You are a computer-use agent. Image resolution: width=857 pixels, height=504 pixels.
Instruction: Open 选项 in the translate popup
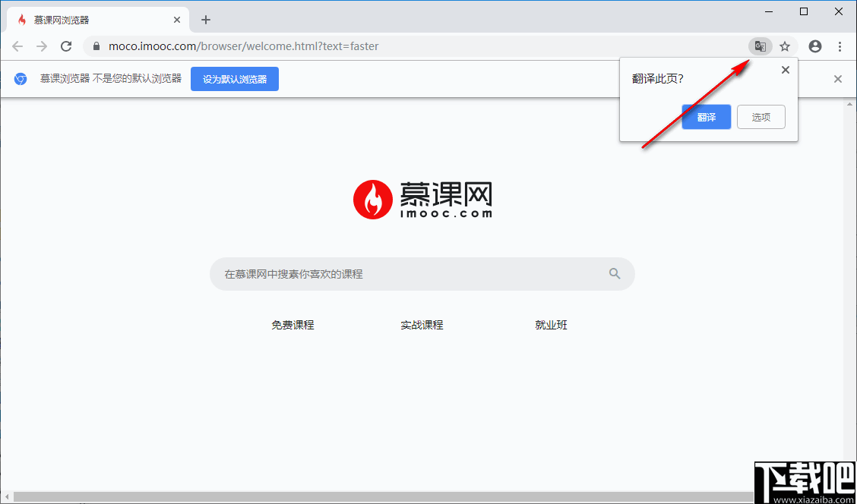click(x=761, y=117)
